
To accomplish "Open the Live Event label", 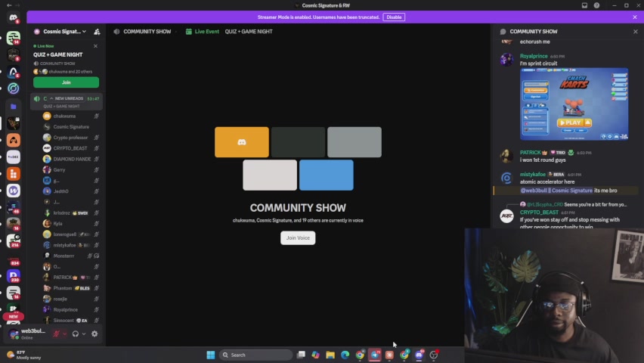I will [207, 32].
